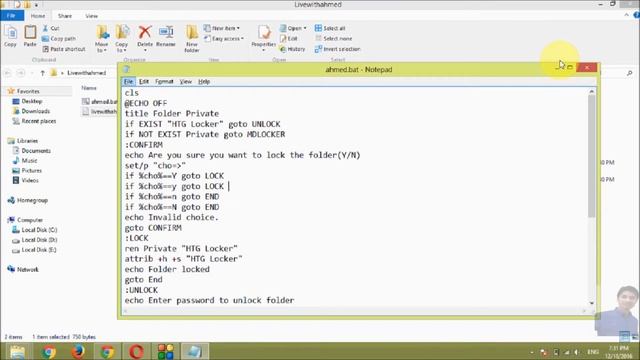
Task: Click Notepad vertical scrollbar up arrow
Action: [x=592, y=92]
